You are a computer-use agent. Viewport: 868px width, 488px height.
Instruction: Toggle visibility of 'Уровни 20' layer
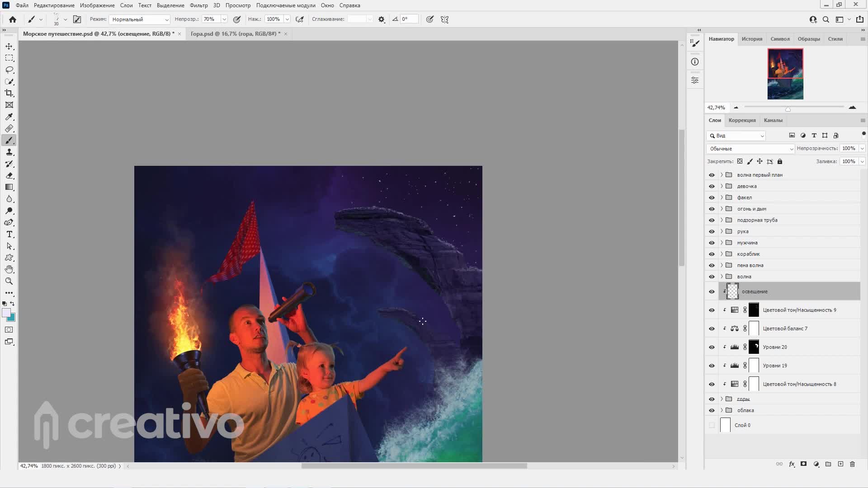click(712, 347)
